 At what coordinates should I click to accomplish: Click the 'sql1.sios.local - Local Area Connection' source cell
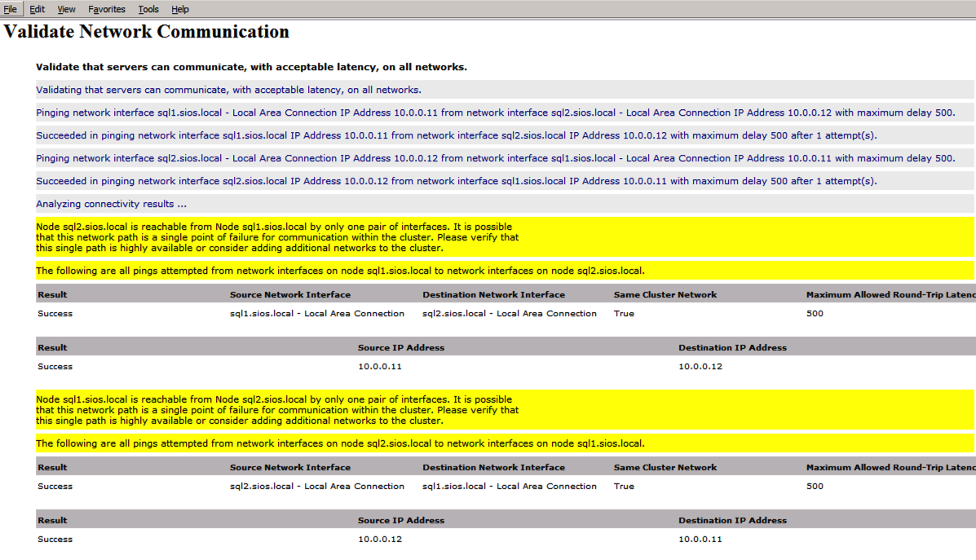(x=316, y=313)
